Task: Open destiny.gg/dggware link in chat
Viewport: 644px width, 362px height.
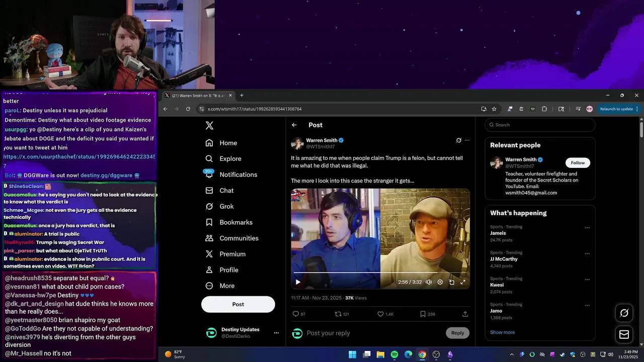Action: pos(106,175)
